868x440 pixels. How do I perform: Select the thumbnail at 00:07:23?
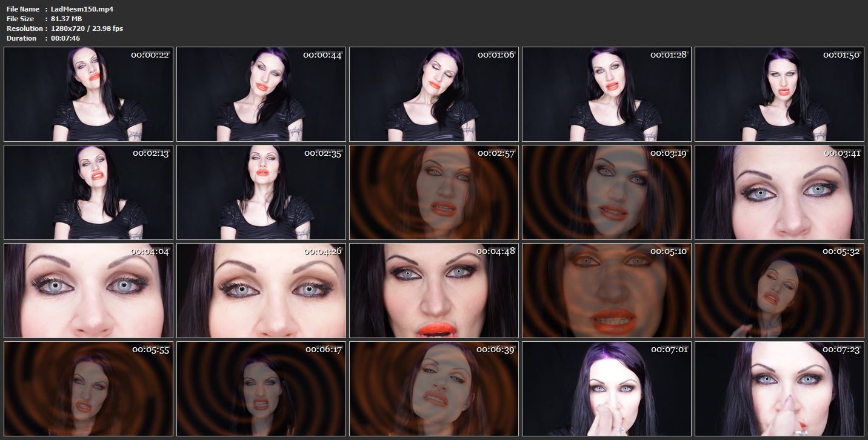(x=780, y=388)
